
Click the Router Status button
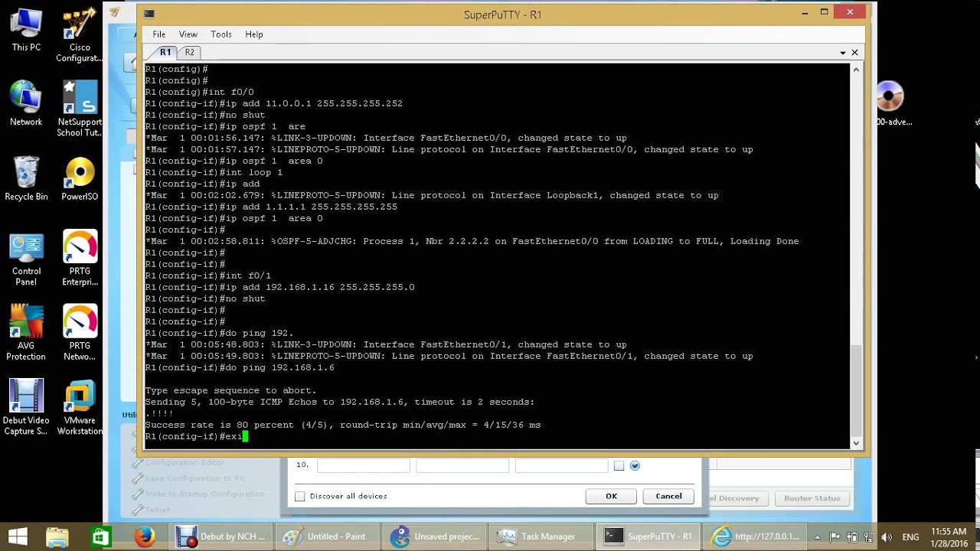pyautogui.click(x=812, y=498)
